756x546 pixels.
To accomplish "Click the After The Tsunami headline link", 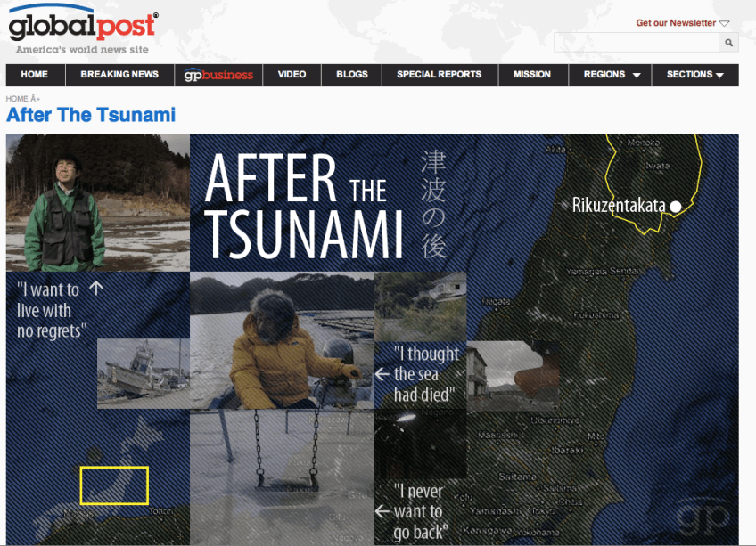I will click(x=91, y=115).
